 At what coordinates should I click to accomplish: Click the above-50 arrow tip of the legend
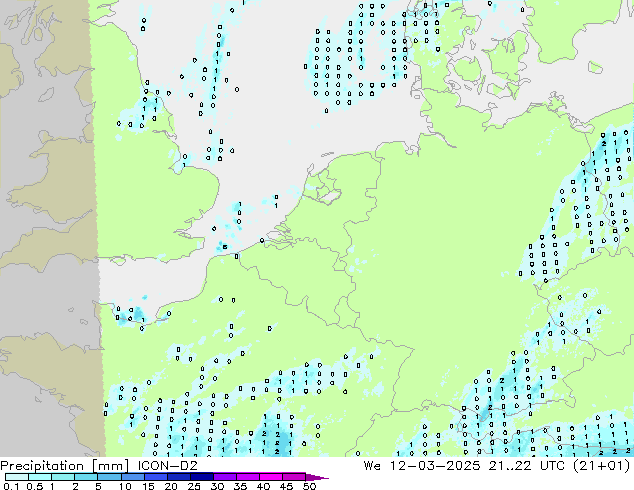pos(317,477)
